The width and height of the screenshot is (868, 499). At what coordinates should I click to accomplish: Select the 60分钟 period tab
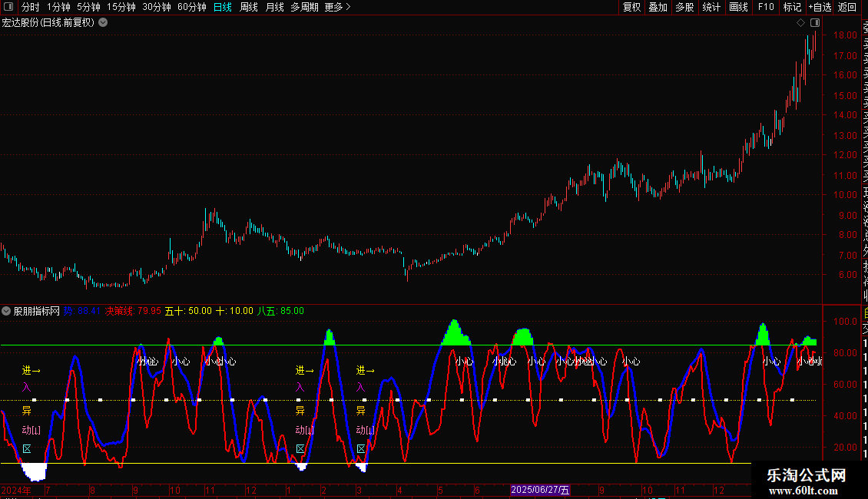191,7
